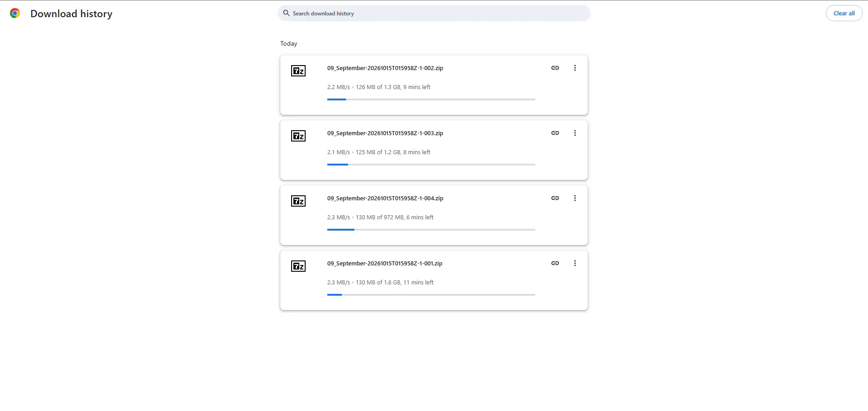Click file name 09_September-20261015T015958Z-1-002.zip
The width and height of the screenshot is (868, 411).
coord(385,68)
